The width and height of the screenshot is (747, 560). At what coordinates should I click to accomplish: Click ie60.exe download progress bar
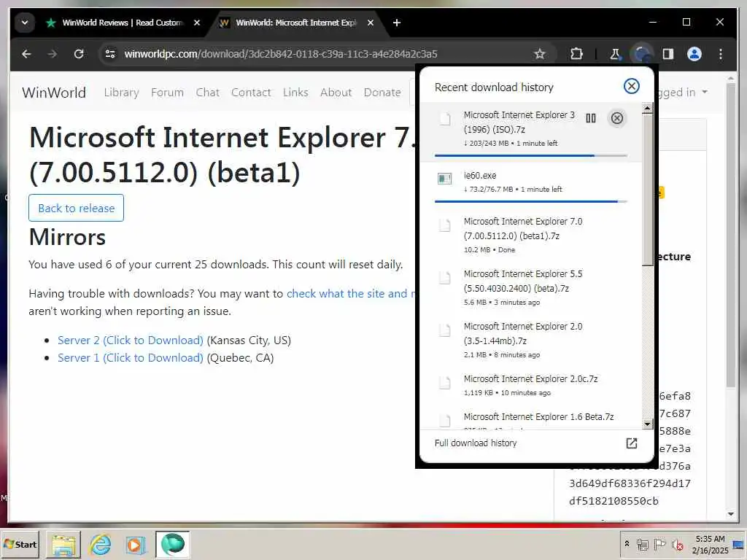pos(531,201)
